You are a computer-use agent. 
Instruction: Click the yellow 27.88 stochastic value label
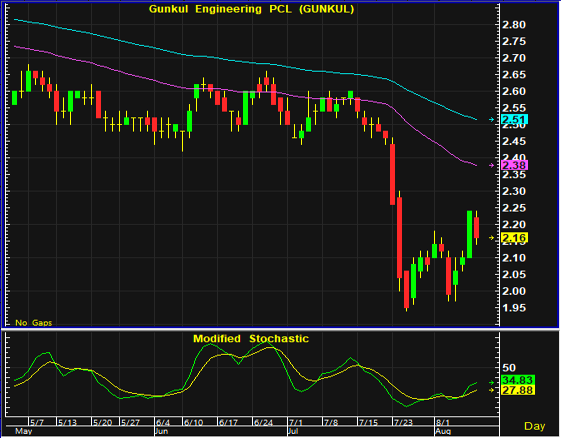[518, 390]
